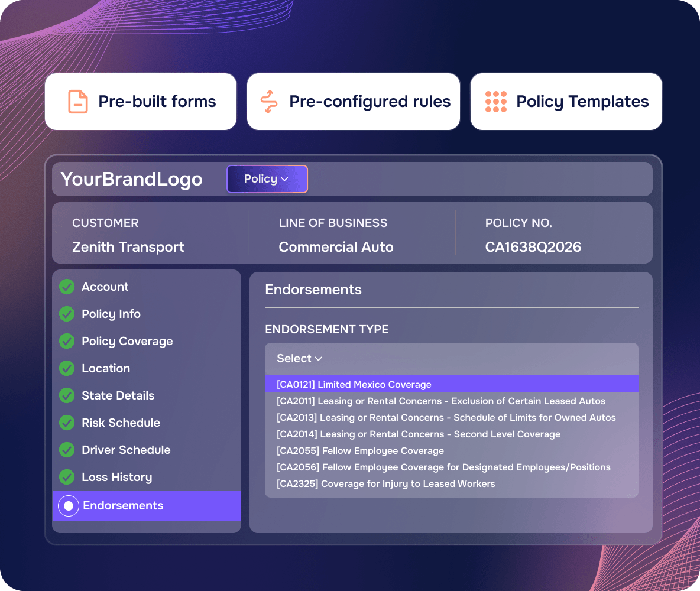Open the Policy dropdown in header
The height and width of the screenshot is (591, 700).
(x=267, y=179)
